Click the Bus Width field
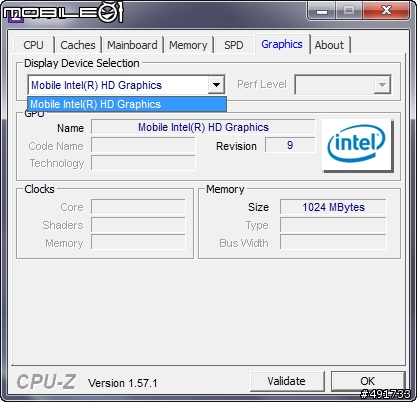Image resolution: width=417 pixels, height=402 pixels. click(333, 242)
